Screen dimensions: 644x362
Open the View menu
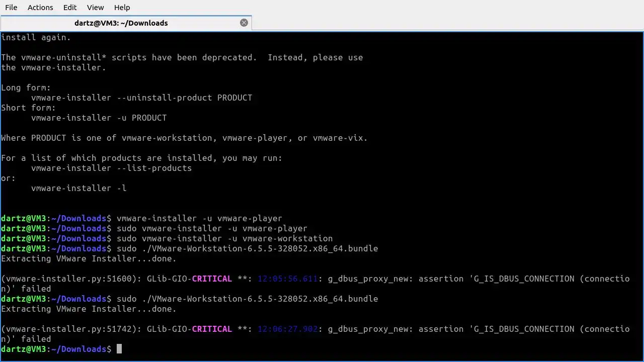pos(95,8)
